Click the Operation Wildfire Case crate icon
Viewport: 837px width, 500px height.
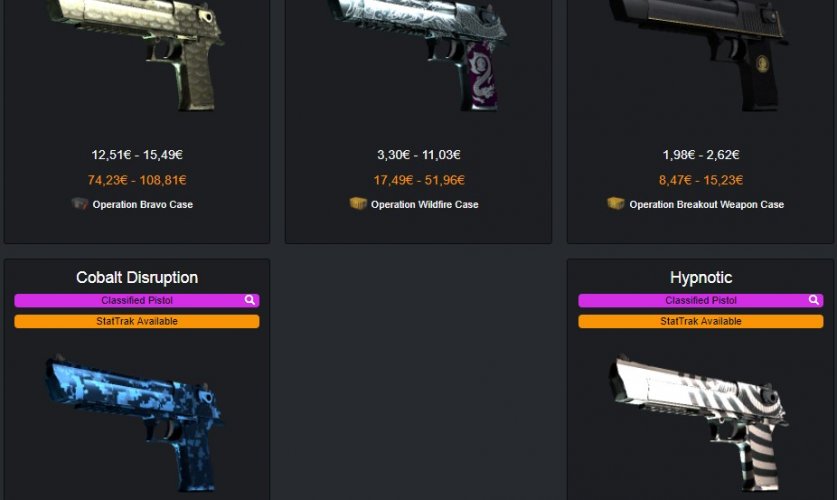(358, 203)
